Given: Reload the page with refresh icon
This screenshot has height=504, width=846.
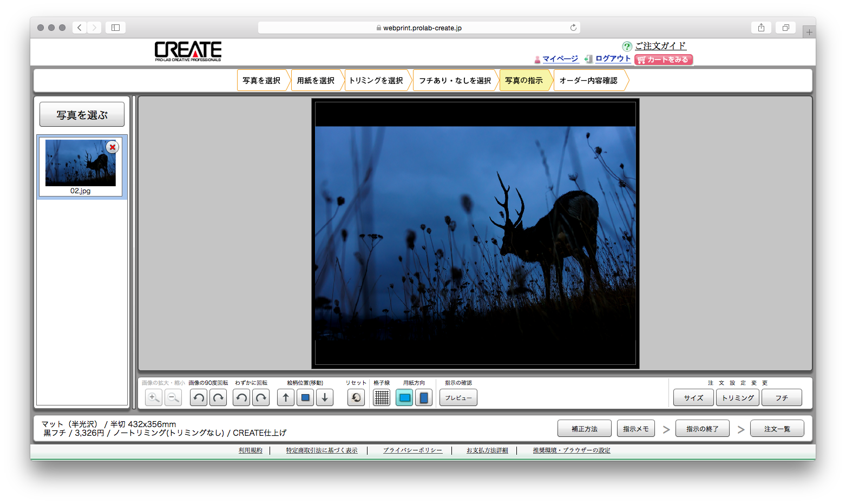Looking at the screenshot, I should tap(573, 28).
